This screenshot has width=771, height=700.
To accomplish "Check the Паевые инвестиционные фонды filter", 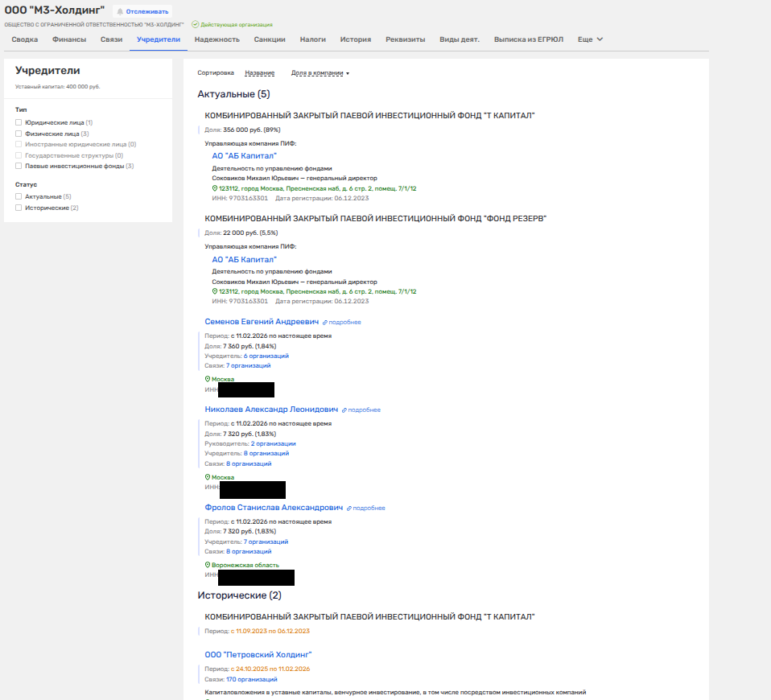I will pyautogui.click(x=19, y=166).
